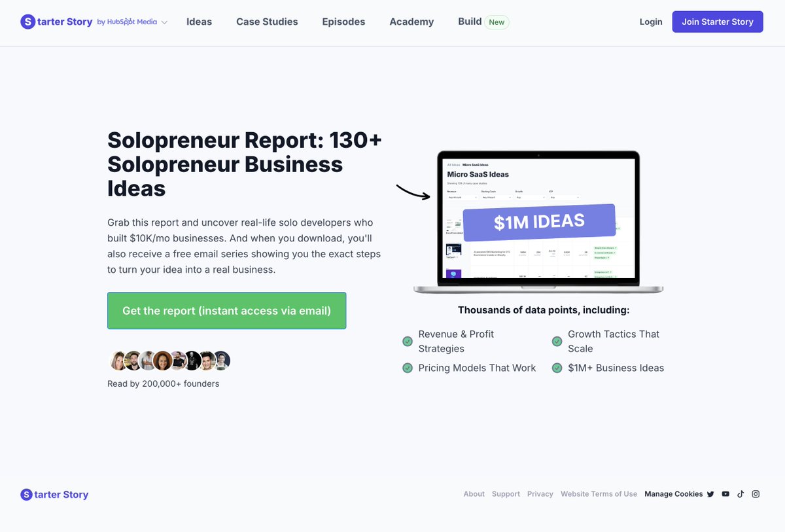This screenshot has width=785, height=532.
Task: Click the Login link
Action: (651, 22)
